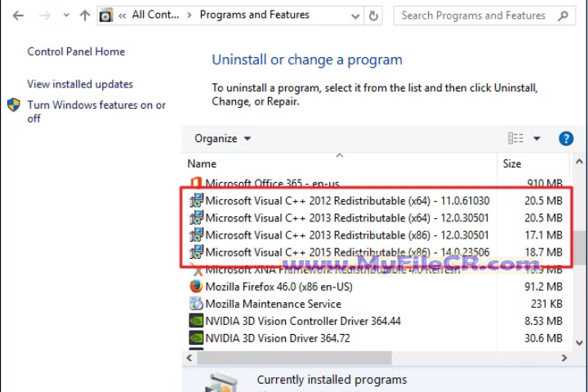Screen dimensions: 588x392
Task: Click icon of Visual C++ 2013 (x86) entry
Action: pos(196,235)
